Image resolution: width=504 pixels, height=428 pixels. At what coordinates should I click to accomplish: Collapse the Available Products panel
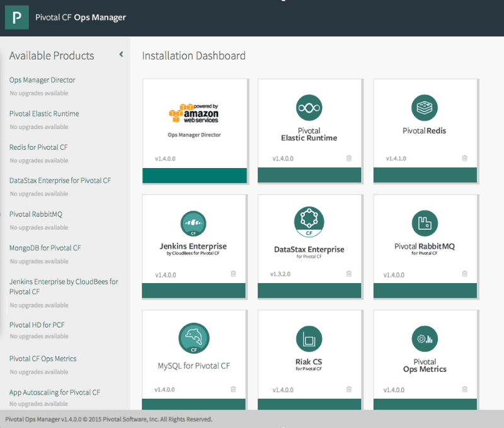(121, 54)
